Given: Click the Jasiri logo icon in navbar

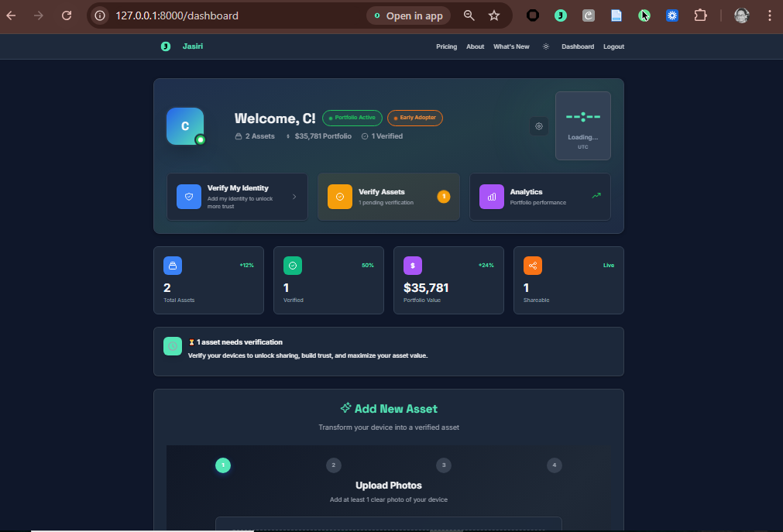Looking at the screenshot, I should click(165, 46).
